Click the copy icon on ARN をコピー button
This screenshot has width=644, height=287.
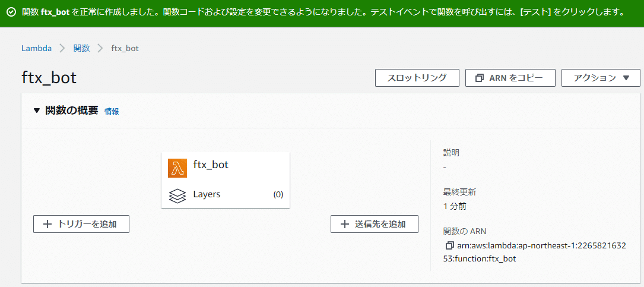479,78
